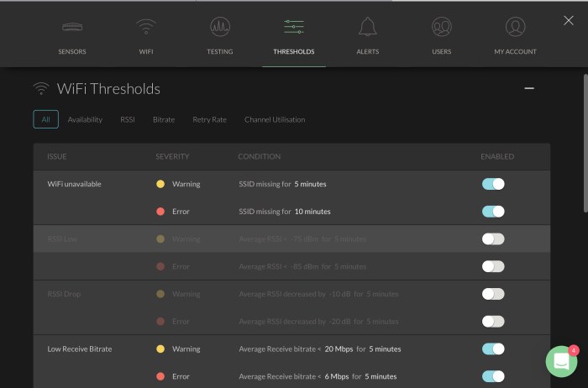
Task: Switch to the Availability filter tab
Action: click(x=85, y=120)
